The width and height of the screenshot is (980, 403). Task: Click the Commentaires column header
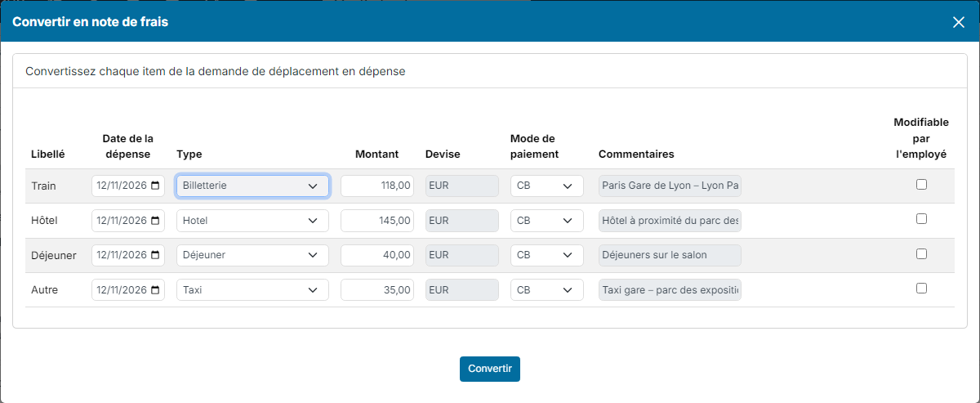click(636, 154)
